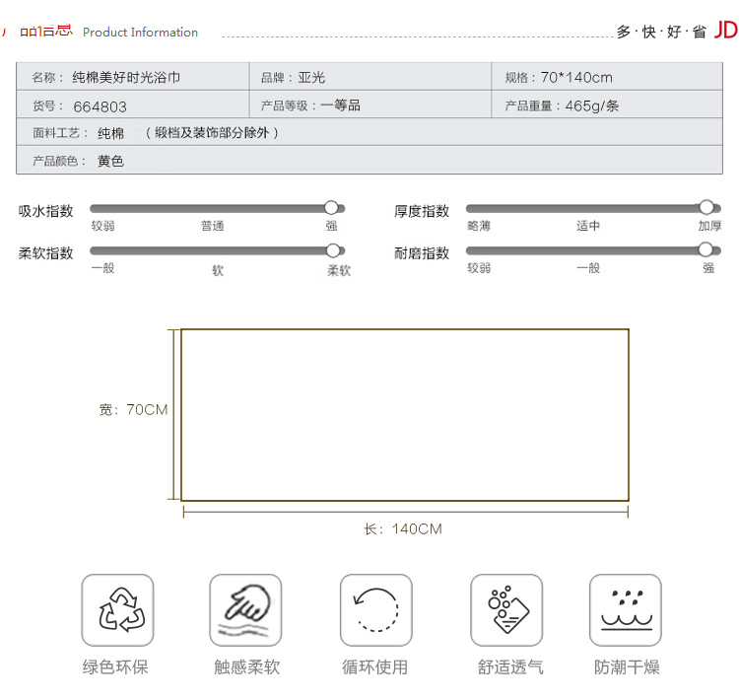739x700 pixels.
Task: Click the 吸水指数 slider handle
Action: tap(331, 208)
